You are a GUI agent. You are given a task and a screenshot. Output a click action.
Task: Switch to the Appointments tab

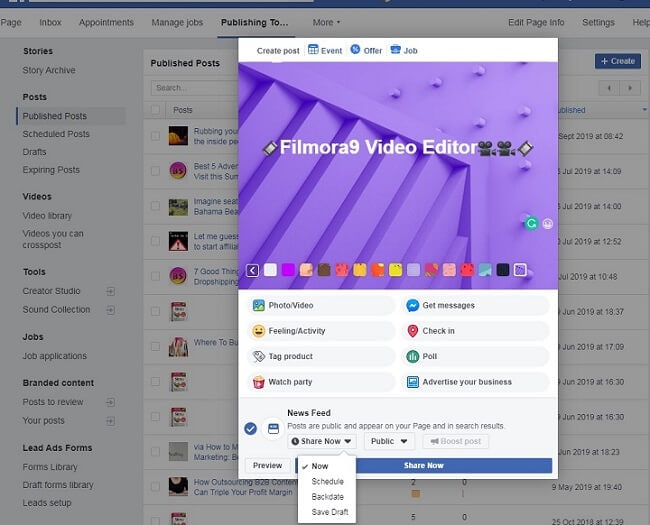tap(106, 22)
